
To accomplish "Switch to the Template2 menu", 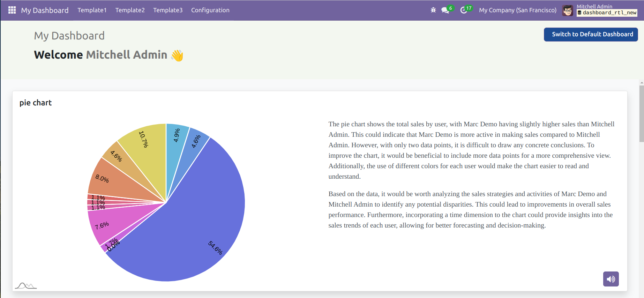I will coord(130,10).
